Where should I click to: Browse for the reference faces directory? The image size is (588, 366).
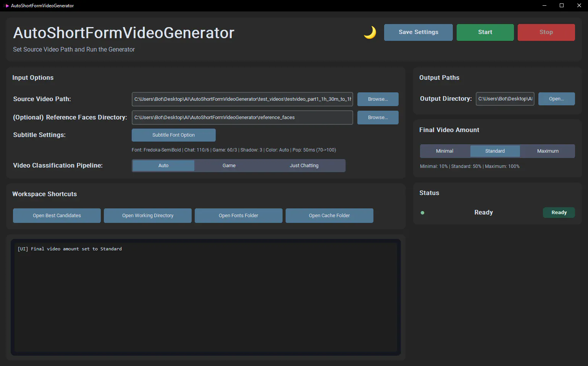click(378, 118)
